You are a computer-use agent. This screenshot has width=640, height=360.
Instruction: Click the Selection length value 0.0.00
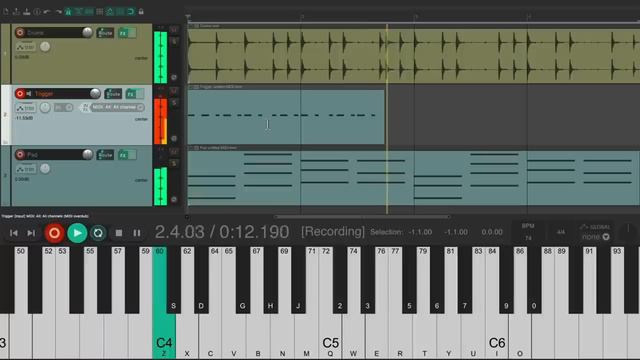pos(492,232)
